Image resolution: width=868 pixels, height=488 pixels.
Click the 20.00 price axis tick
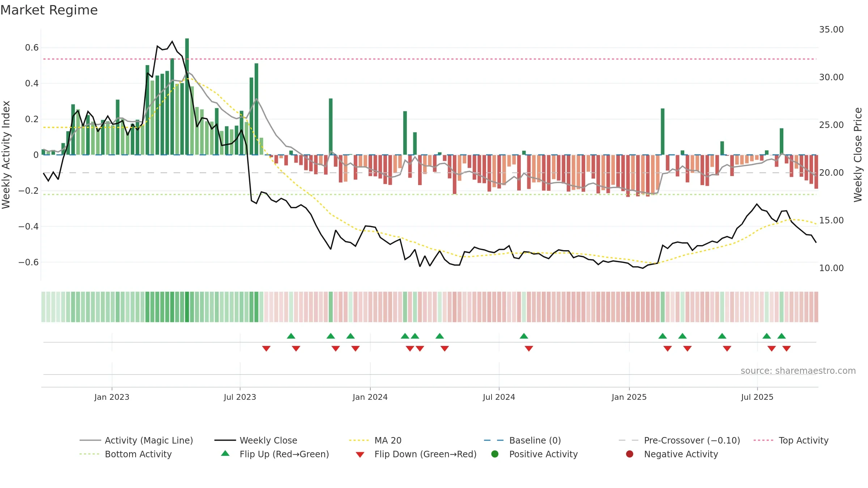click(831, 173)
